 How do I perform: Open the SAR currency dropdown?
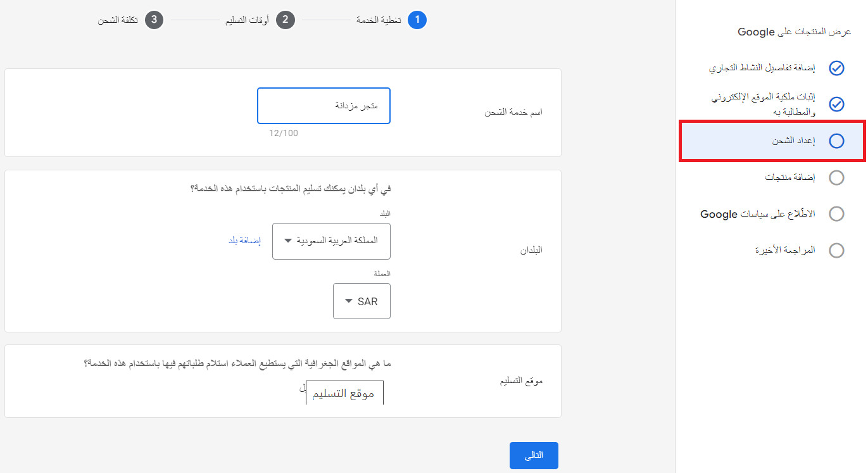362,301
